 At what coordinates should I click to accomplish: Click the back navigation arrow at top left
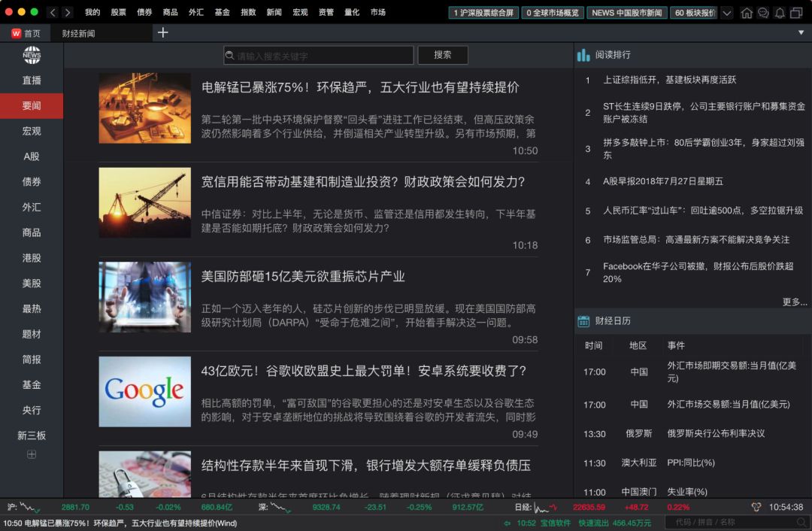(52, 12)
